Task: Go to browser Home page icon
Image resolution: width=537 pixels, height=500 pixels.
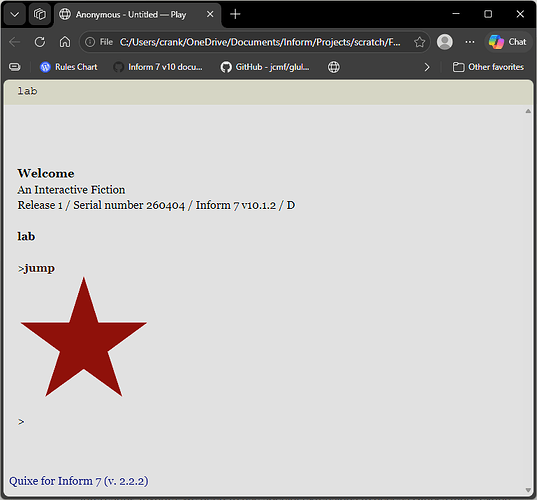Action: point(65,42)
